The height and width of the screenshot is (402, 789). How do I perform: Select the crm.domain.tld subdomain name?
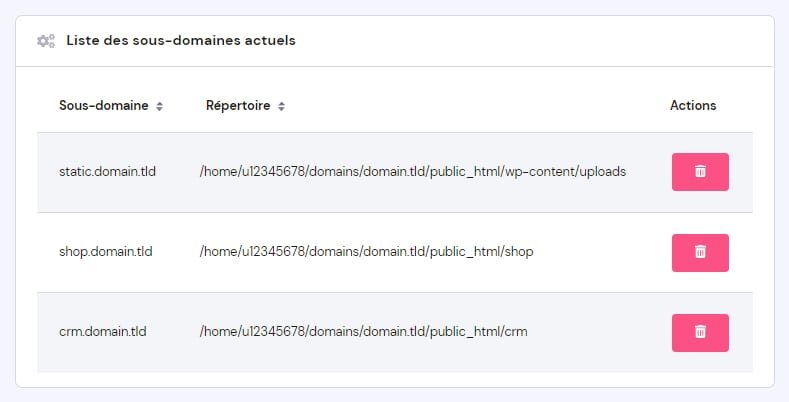103,332
